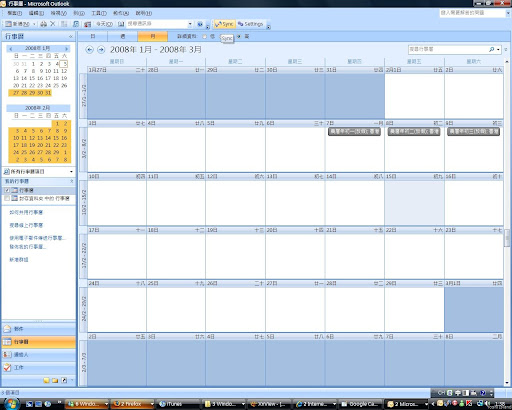Open the contact search box dropdown arrow

click(x=190, y=24)
